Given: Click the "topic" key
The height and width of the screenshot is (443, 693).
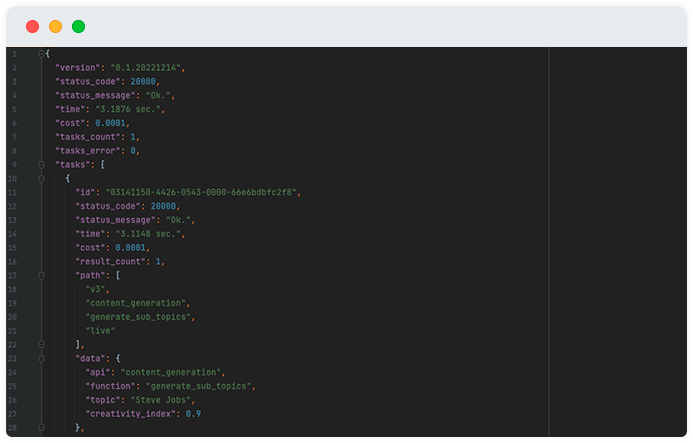Looking at the screenshot, I should click(103, 400).
